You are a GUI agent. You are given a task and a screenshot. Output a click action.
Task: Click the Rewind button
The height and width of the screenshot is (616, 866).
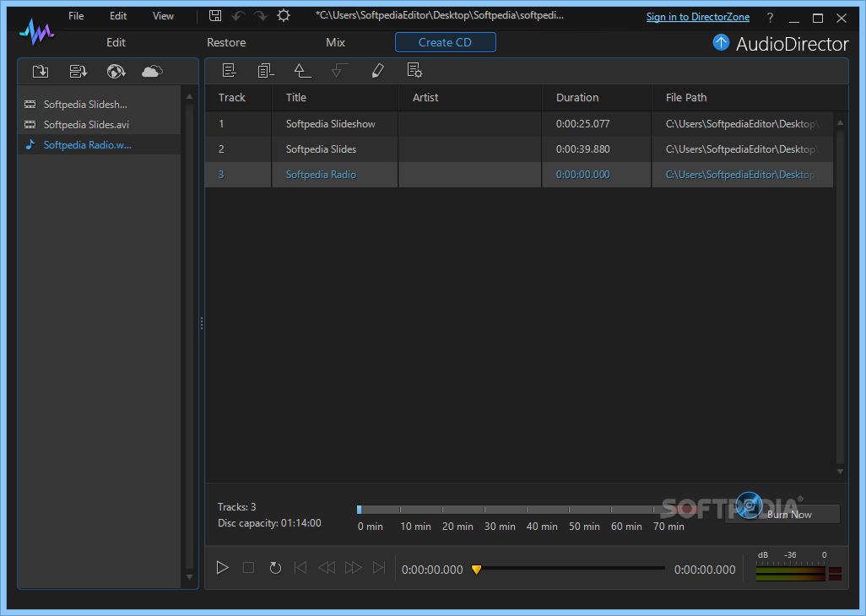(x=327, y=567)
